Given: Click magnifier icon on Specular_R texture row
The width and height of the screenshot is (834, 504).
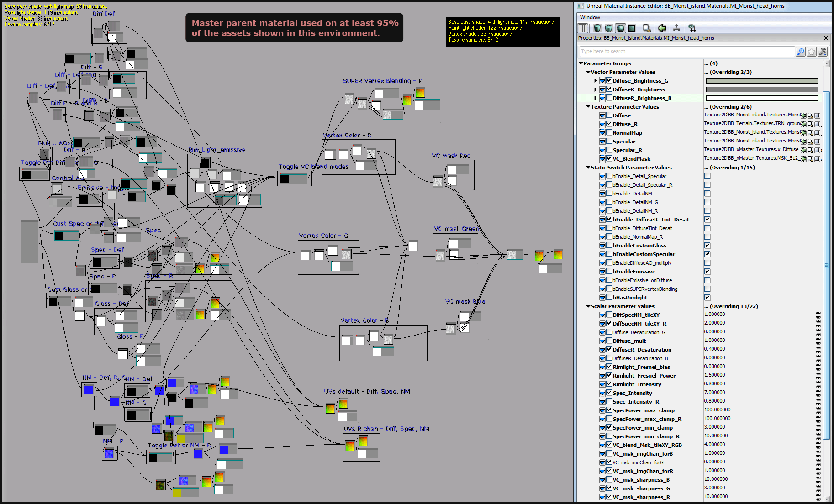Looking at the screenshot, I should [x=810, y=150].
